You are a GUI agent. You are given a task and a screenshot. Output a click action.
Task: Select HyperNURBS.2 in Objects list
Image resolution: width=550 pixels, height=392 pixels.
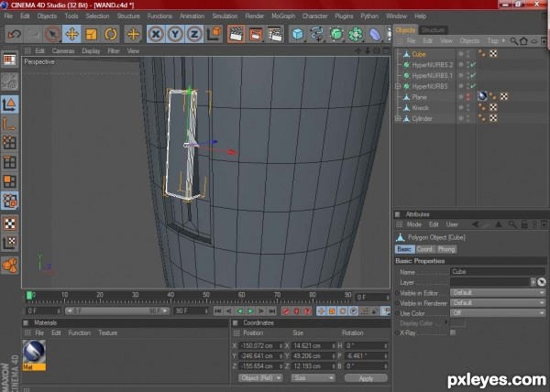point(432,65)
